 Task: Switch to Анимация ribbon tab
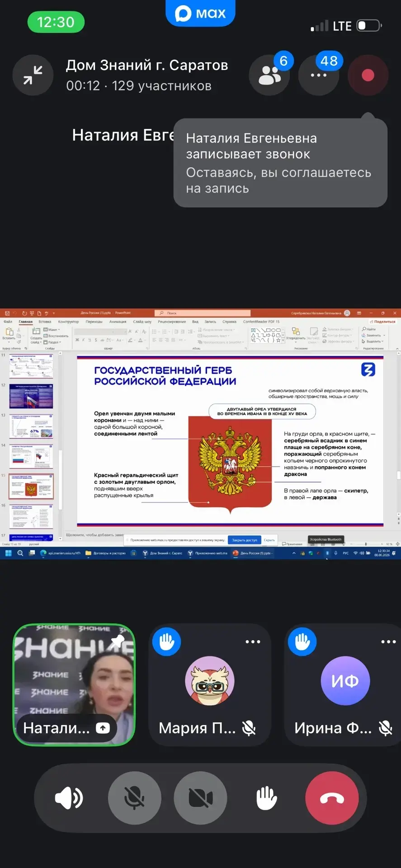click(118, 322)
